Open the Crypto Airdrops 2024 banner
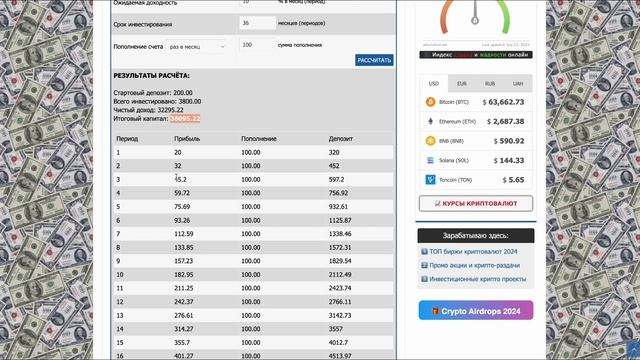Image resolution: width=640 pixels, height=360 pixels. pos(476,310)
